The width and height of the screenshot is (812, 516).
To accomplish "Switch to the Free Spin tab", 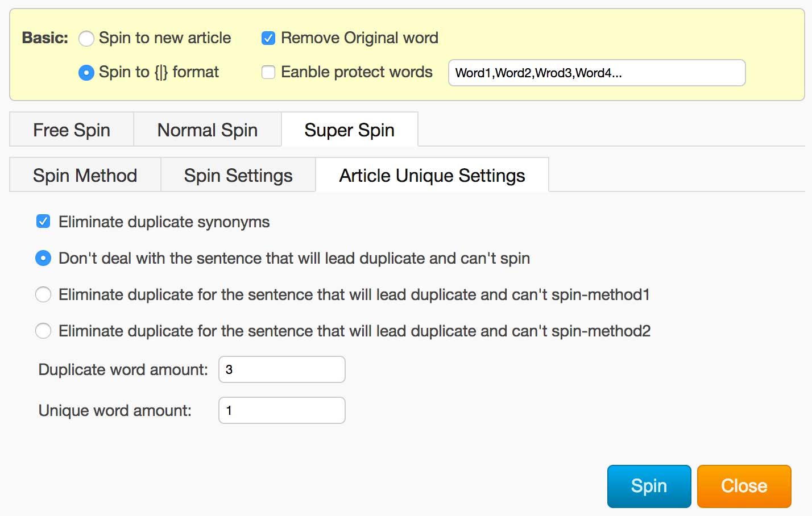I will tap(72, 130).
